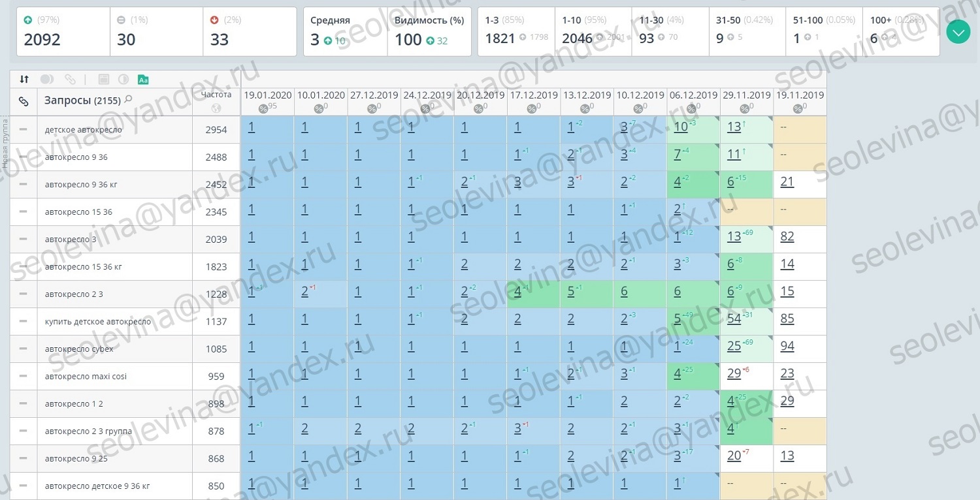Click frequency value 1137

point(216,322)
